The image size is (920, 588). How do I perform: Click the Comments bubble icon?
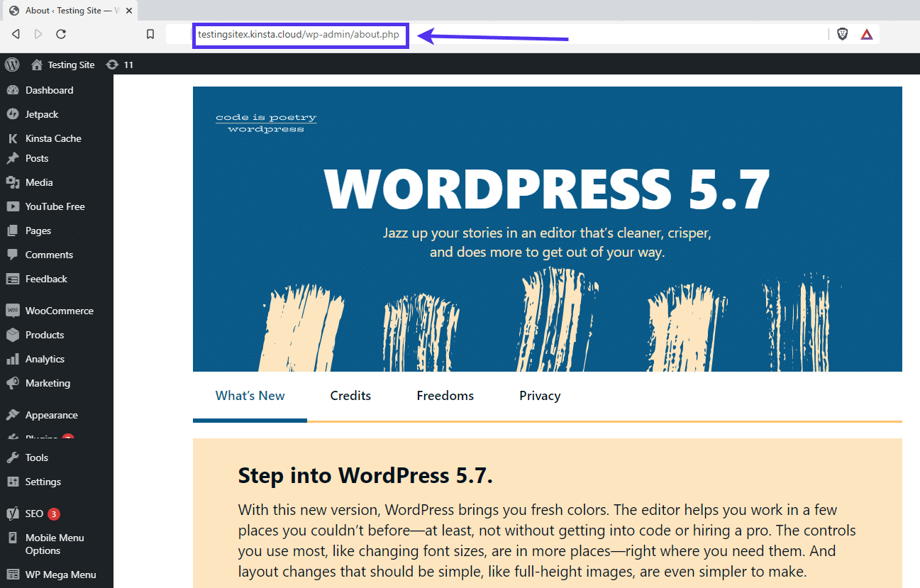pos(12,255)
